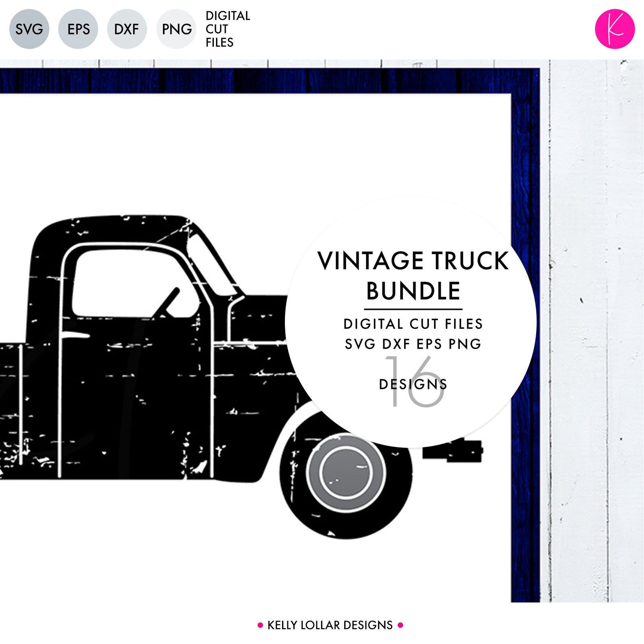Image resolution: width=644 pixels, height=644 pixels.
Task: Choose the DXF format circle badge
Action: point(127,29)
